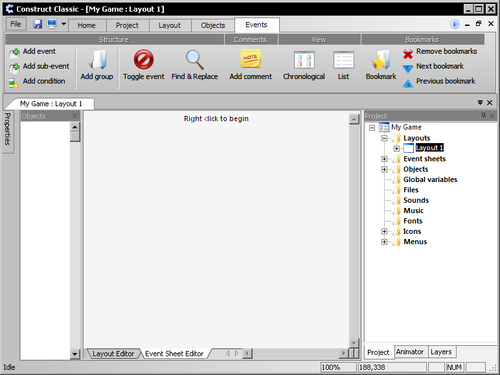Click the Add comment note icon
Viewport: 500px width, 375px height.
(x=250, y=59)
